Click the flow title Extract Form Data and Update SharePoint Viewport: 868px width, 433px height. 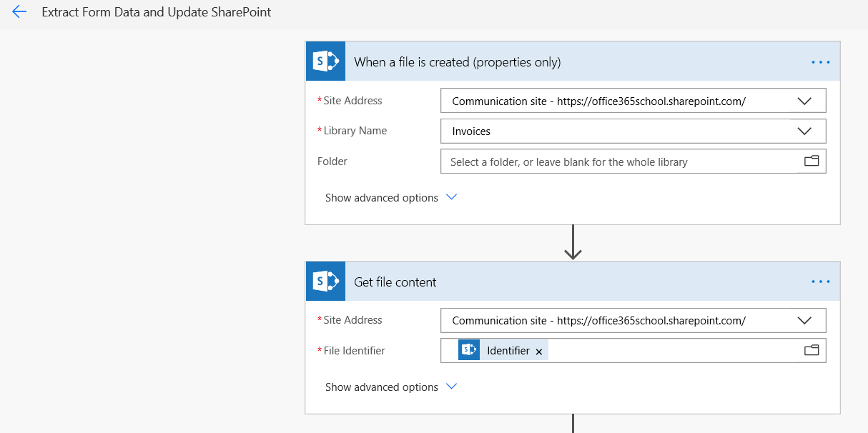tap(157, 12)
